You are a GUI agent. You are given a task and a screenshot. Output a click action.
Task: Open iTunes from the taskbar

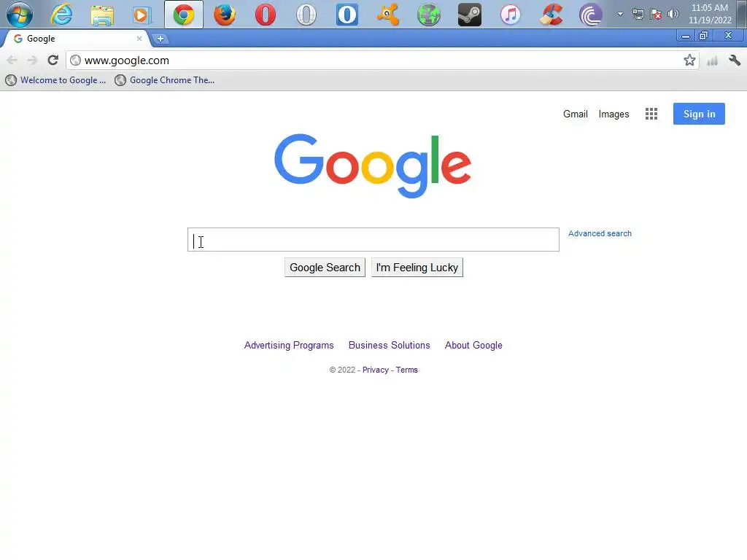coord(510,15)
